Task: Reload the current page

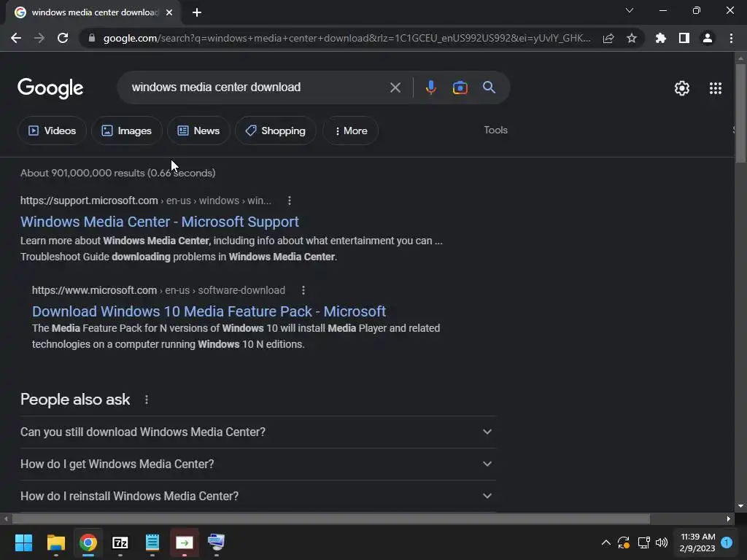Action: (63, 38)
